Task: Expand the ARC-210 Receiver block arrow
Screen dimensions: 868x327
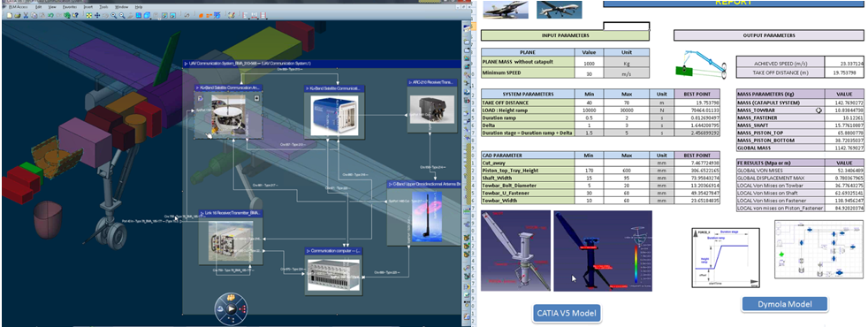Action: coord(410,82)
